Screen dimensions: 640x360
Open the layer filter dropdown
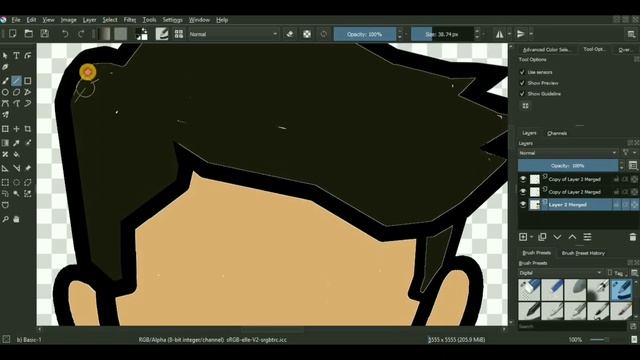[x=628, y=153]
